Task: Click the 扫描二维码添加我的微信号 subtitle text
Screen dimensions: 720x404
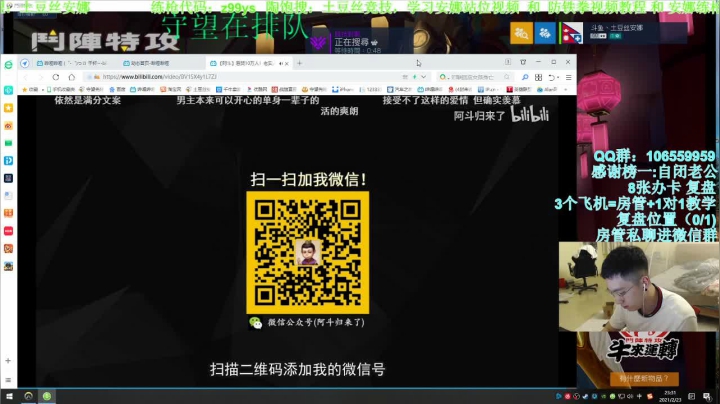Action: point(298,369)
